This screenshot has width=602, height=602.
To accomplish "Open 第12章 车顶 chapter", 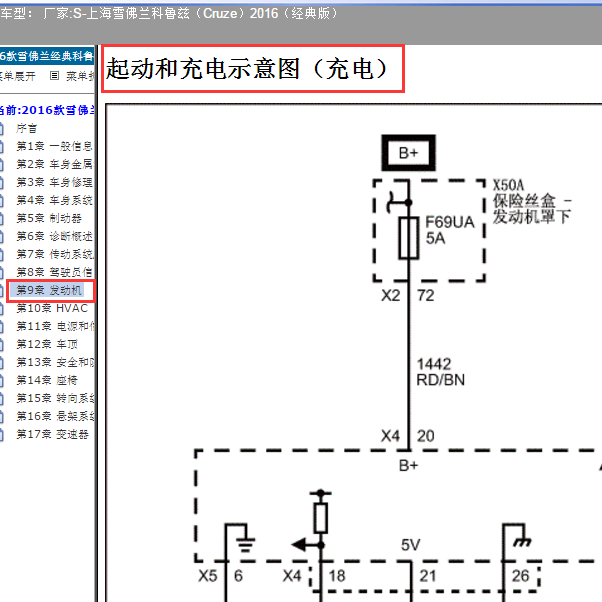I will (47, 344).
